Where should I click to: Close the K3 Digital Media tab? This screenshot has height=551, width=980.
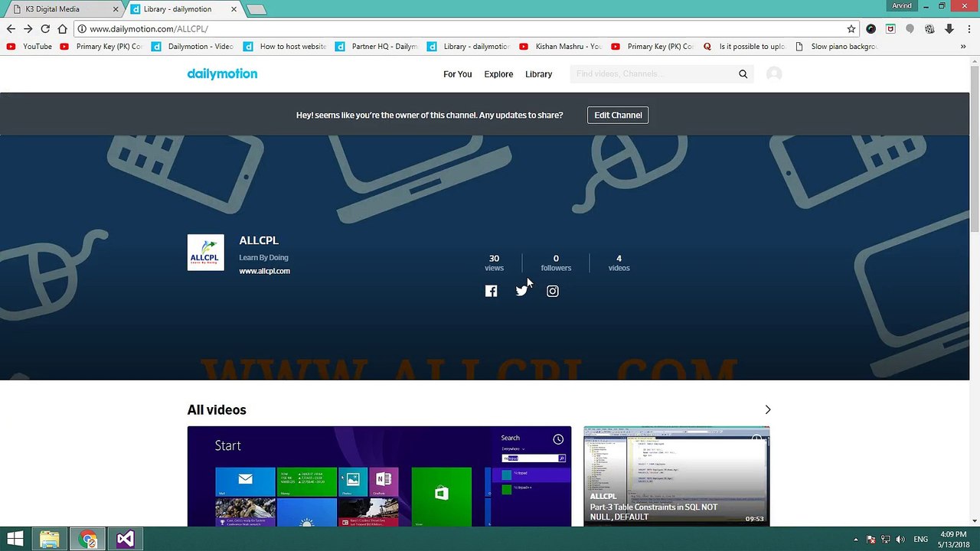(x=116, y=9)
